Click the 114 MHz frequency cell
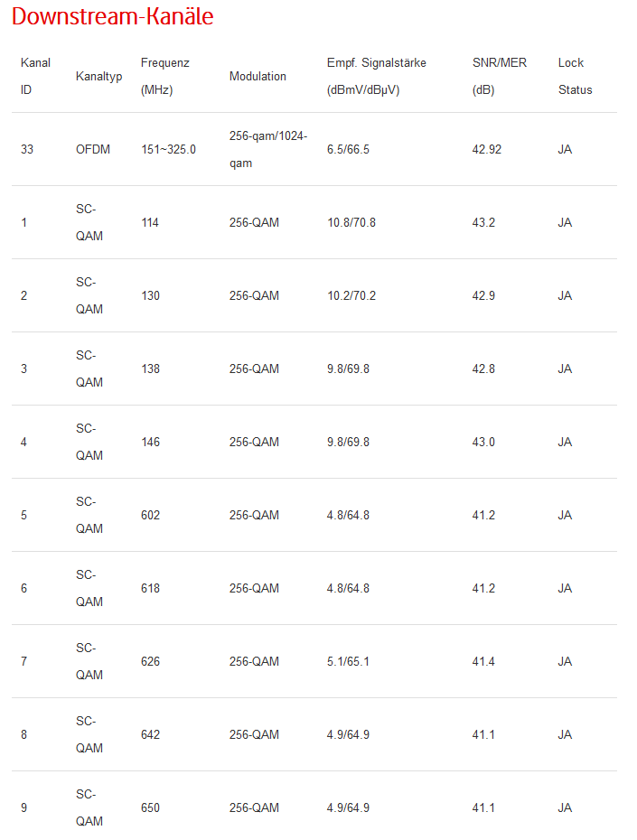The width and height of the screenshot is (637, 840). coord(150,222)
